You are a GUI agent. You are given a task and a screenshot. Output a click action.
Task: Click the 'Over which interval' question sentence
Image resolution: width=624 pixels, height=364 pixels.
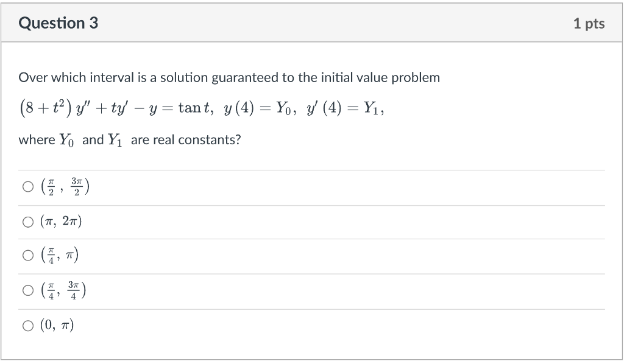pos(229,77)
